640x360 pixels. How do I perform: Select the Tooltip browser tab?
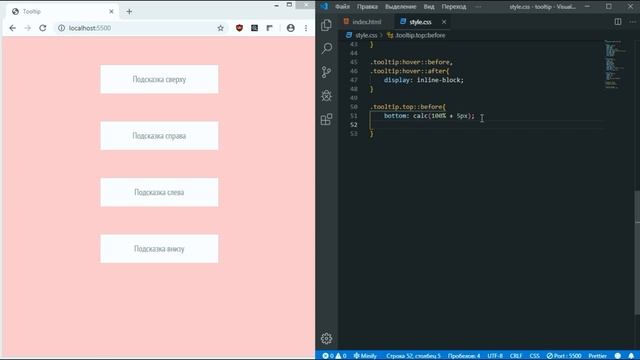63,12
